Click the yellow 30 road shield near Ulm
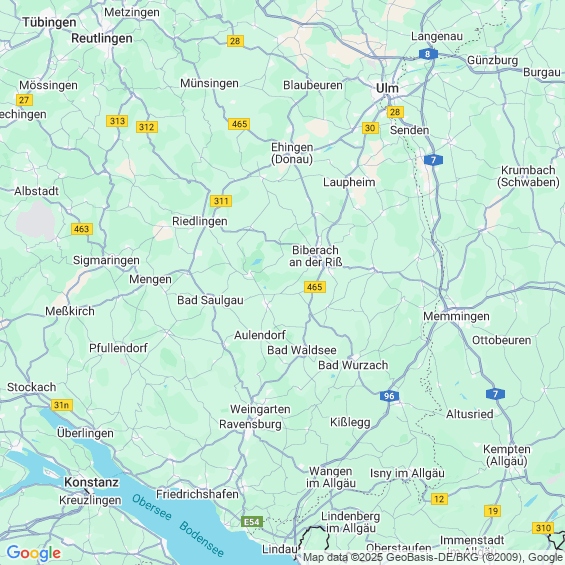Image resolution: width=565 pixels, height=565 pixels. (x=370, y=128)
